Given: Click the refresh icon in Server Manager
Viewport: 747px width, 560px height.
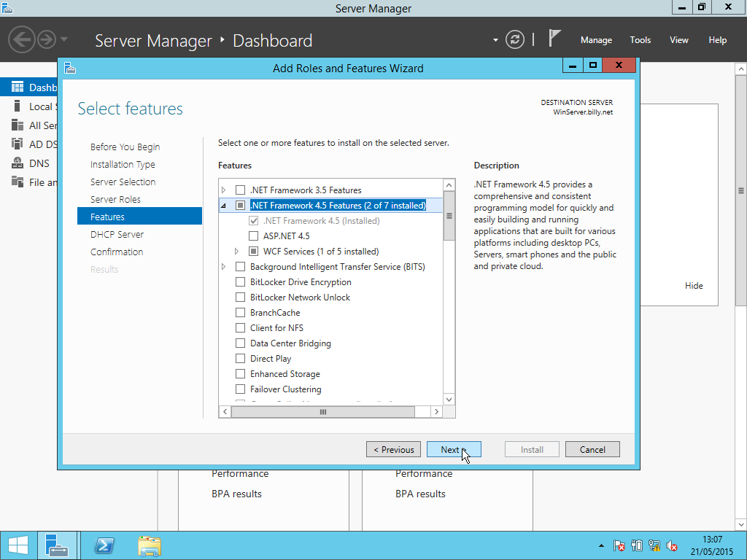Looking at the screenshot, I should (x=514, y=39).
